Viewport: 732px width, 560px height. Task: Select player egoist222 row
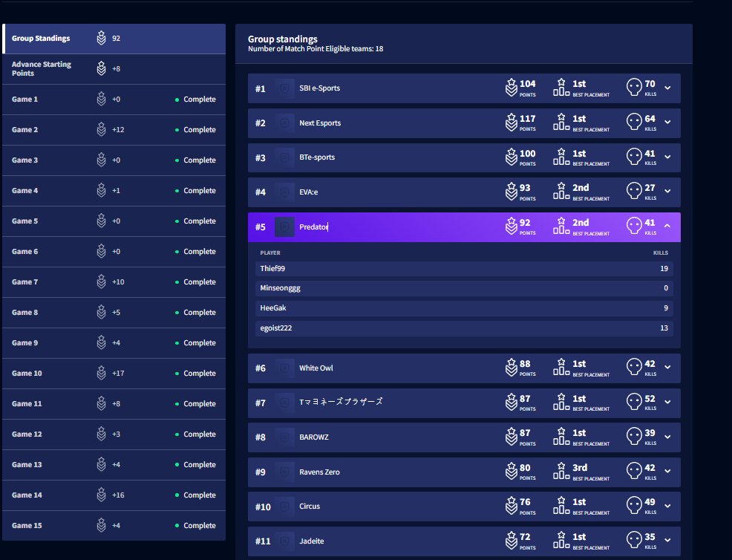pyautogui.click(x=464, y=328)
